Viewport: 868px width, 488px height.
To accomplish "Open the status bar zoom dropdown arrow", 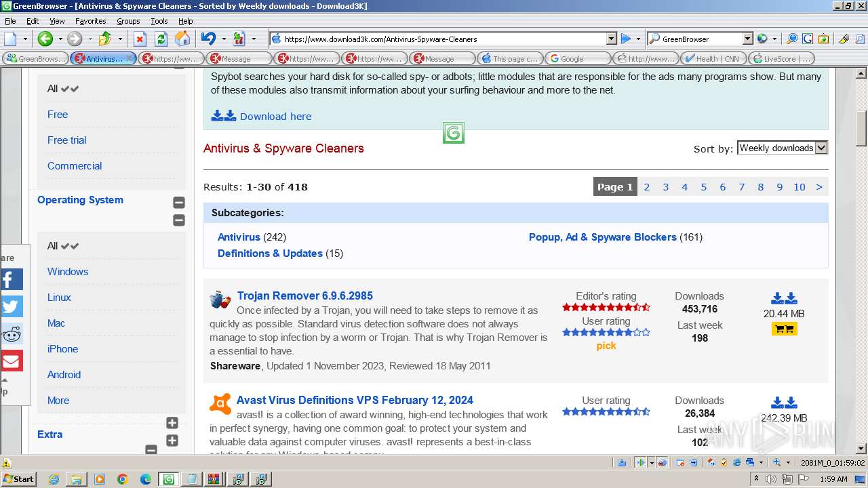I will pos(788,462).
